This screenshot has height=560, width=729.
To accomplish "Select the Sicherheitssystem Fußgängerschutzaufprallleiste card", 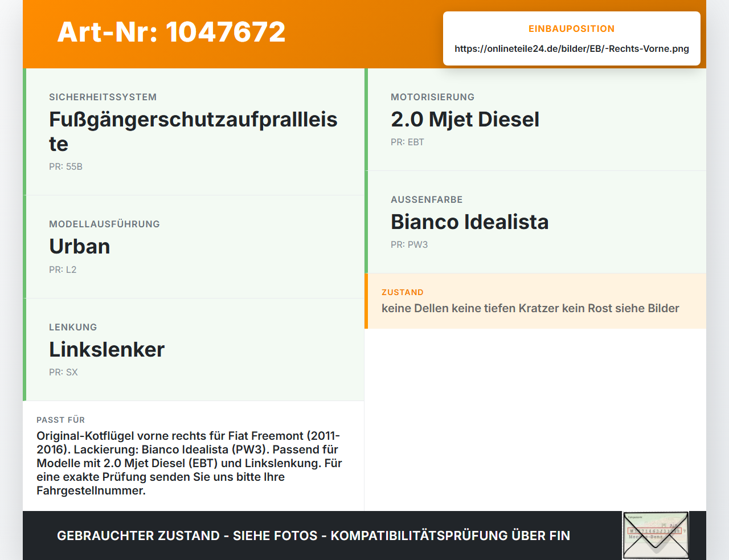I will point(194,132).
